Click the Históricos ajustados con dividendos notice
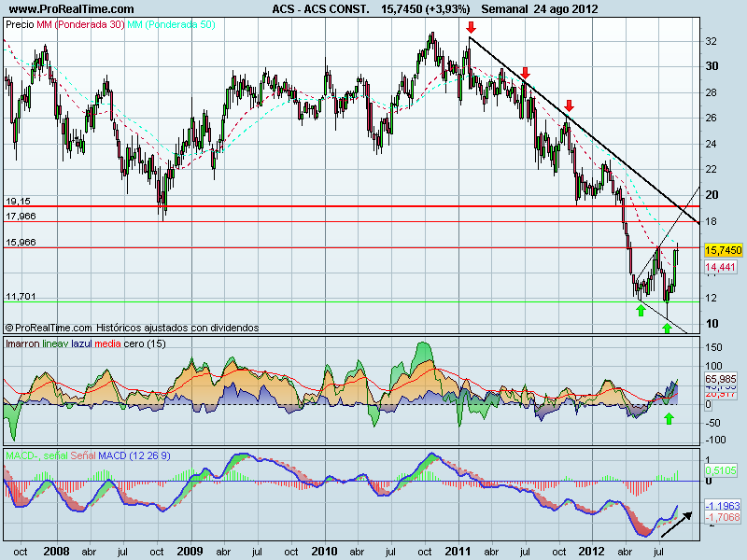 [177, 328]
